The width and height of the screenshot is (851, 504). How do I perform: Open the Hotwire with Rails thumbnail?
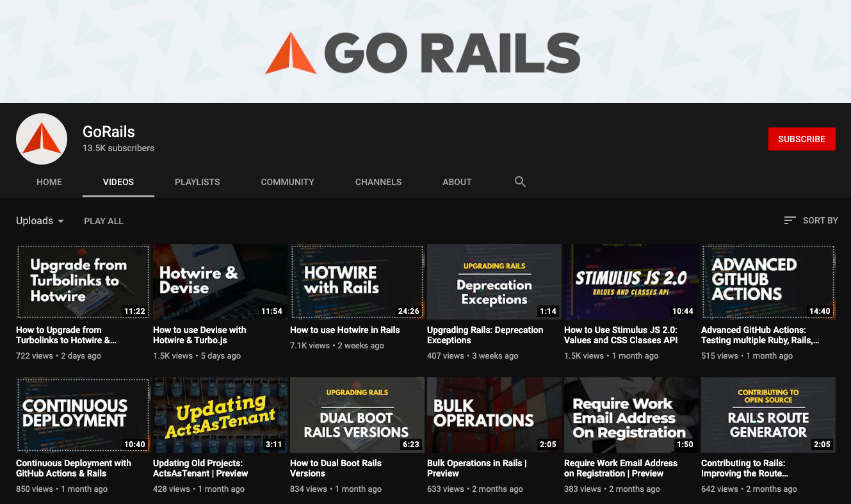tap(357, 282)
